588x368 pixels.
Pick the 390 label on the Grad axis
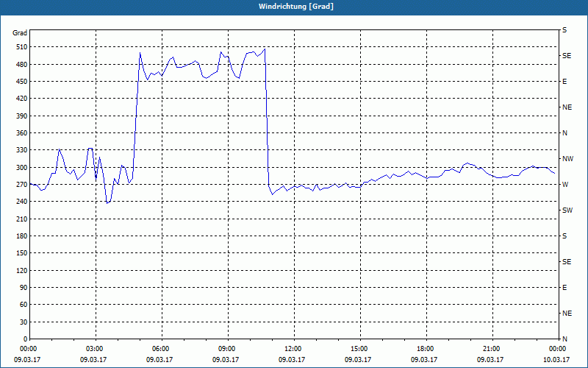(22, 116)
